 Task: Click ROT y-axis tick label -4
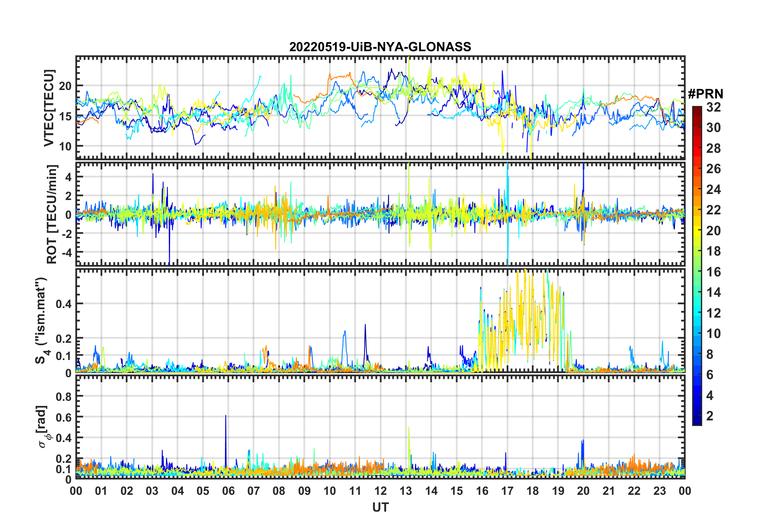click(x=66, y=252)
